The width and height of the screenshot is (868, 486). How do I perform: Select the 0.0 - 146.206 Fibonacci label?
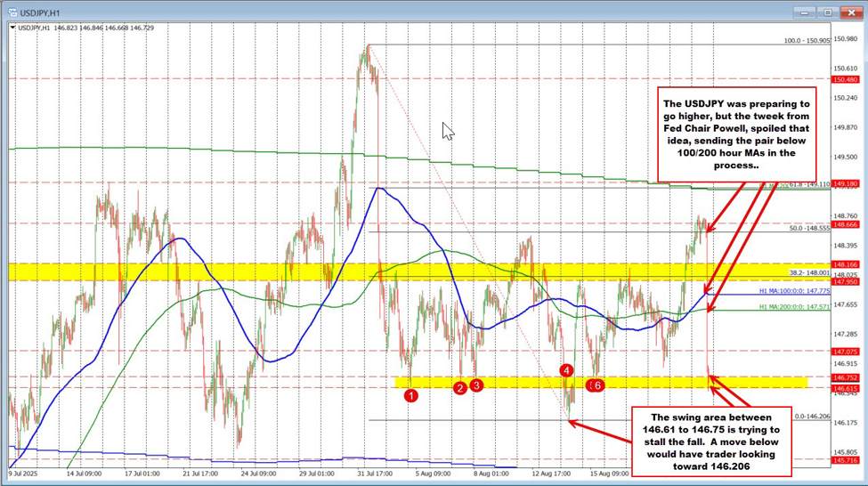pos(812,417)
